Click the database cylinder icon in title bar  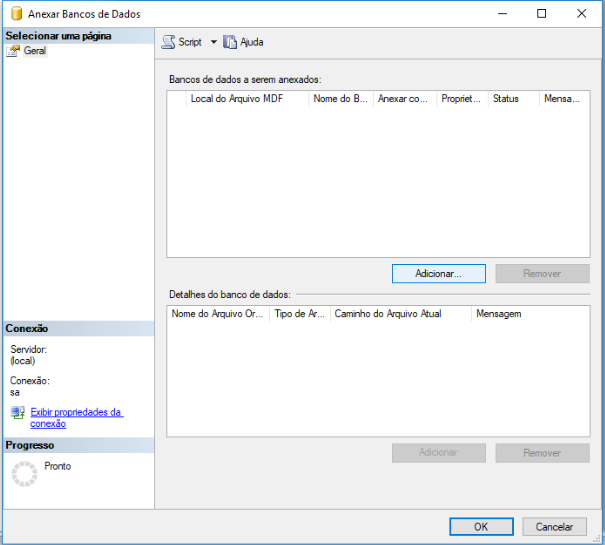click(16, 14)
